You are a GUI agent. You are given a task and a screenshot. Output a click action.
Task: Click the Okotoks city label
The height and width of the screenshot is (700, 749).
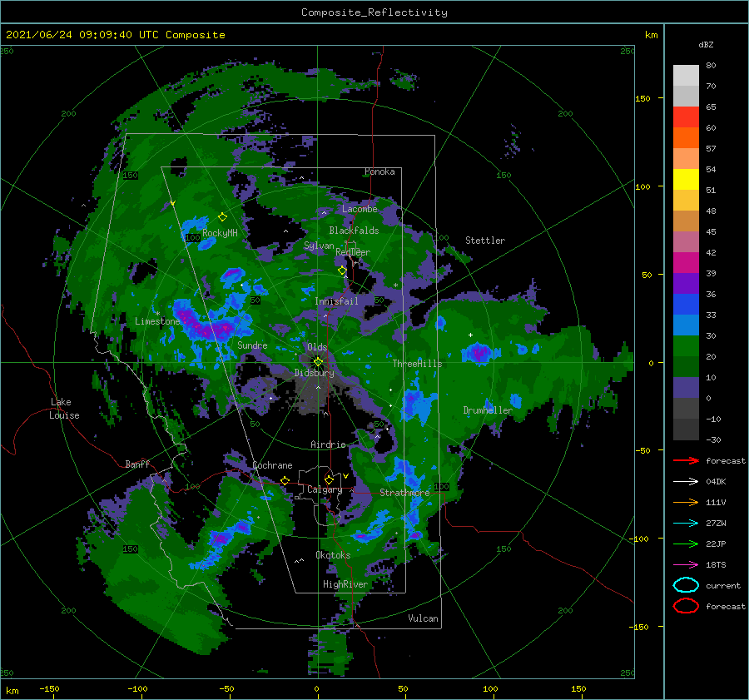(x=333, y=555)
